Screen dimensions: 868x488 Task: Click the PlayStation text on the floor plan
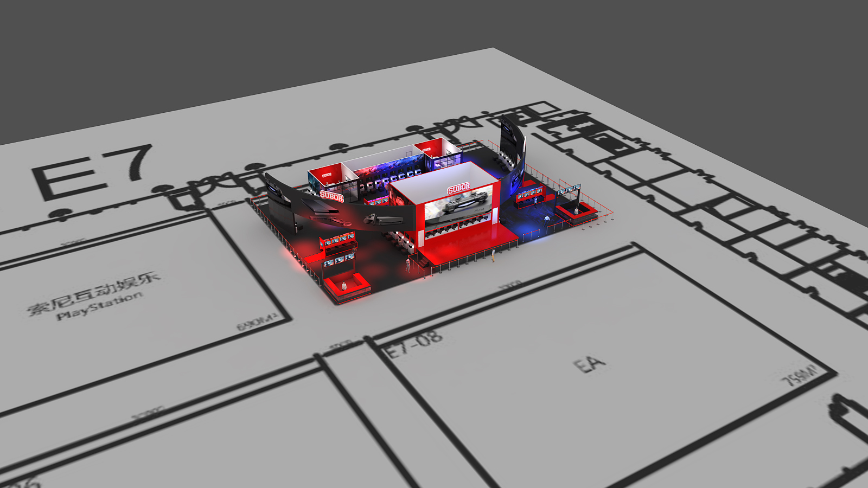[x=100, y=306]
